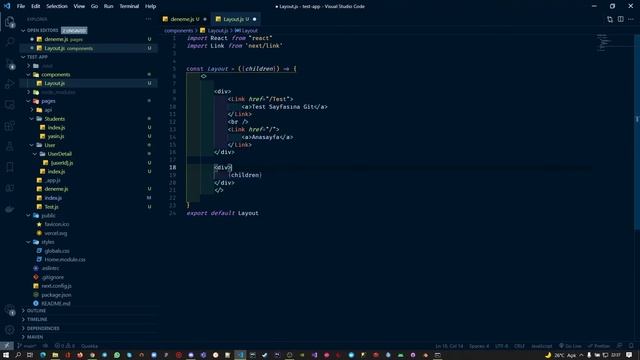640x360 pixels.
Task: Open File Explorer from the taskbar
Action: pyautogui.click(x=55, y=355)
